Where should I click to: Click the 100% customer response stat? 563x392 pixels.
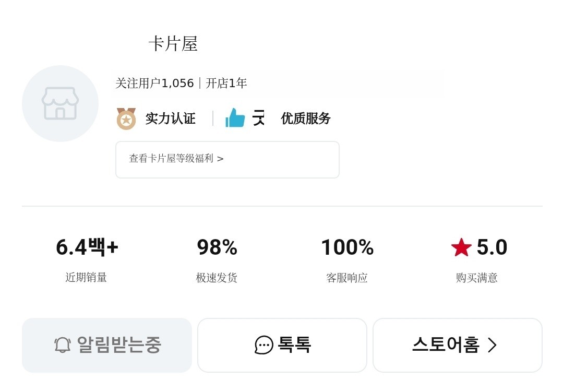point(347,247)
